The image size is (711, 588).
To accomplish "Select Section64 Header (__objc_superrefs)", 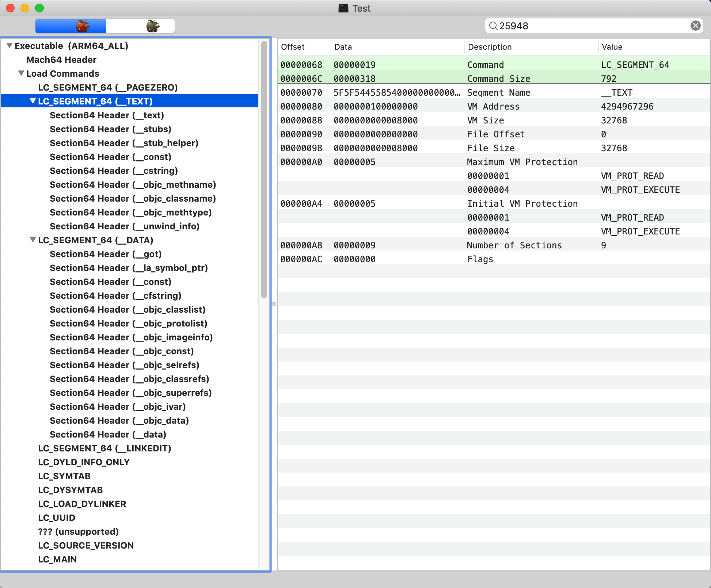I will [x=131, y=393].
